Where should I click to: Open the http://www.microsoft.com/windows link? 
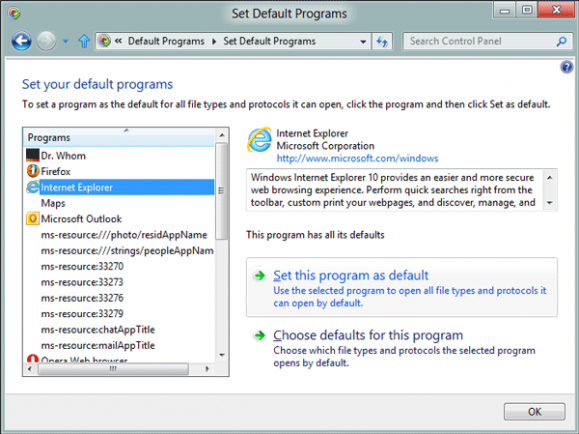coord(357,158)
